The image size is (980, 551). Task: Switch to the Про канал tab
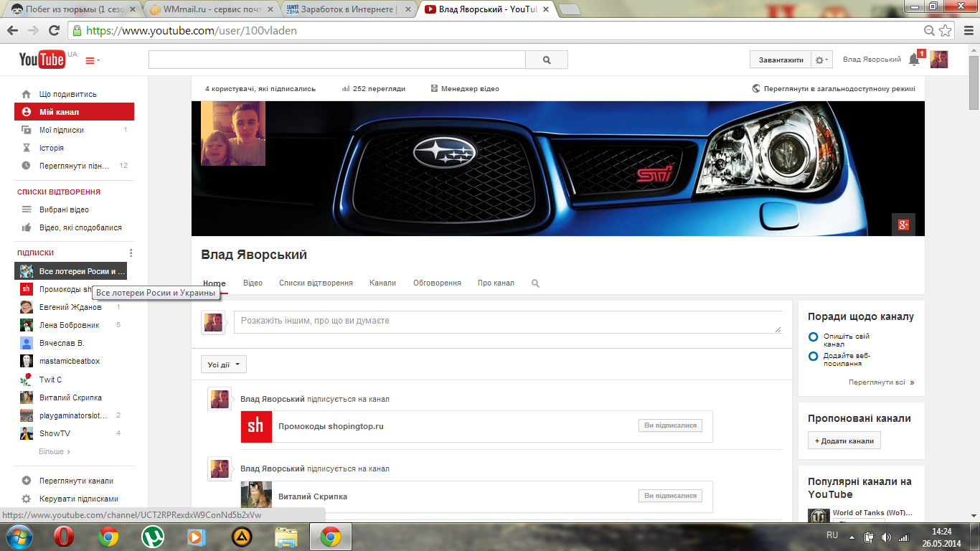[x=496, y=283]
